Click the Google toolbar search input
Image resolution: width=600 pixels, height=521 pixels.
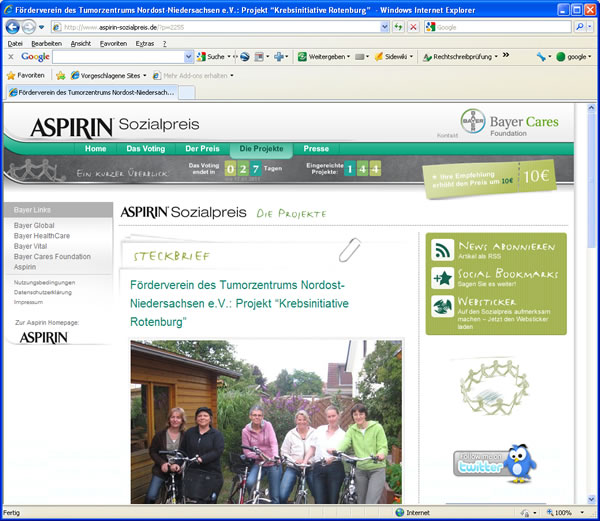[x=118, y=57]
